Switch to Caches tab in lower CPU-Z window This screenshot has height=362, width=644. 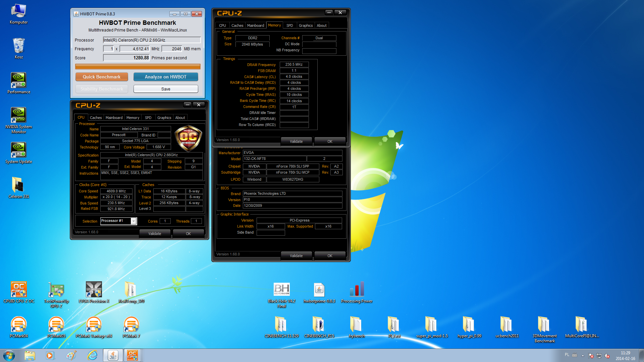point(96,118)
